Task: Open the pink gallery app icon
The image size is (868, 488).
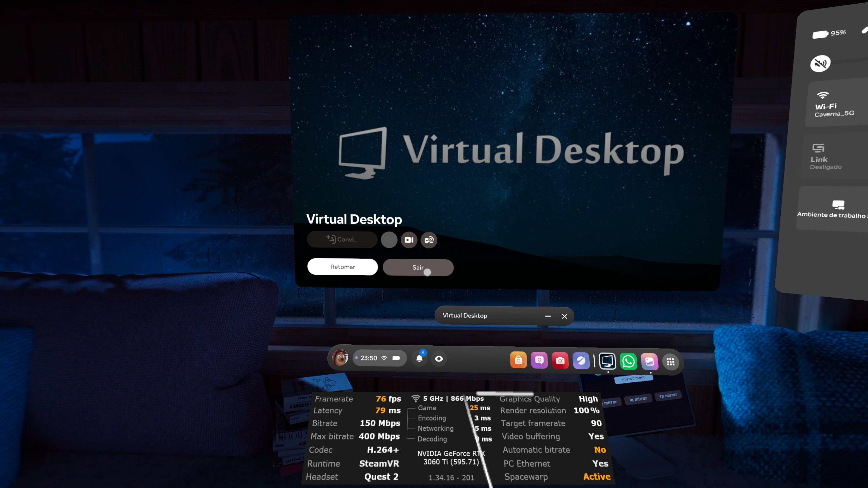Action: (x=649, y=362)
